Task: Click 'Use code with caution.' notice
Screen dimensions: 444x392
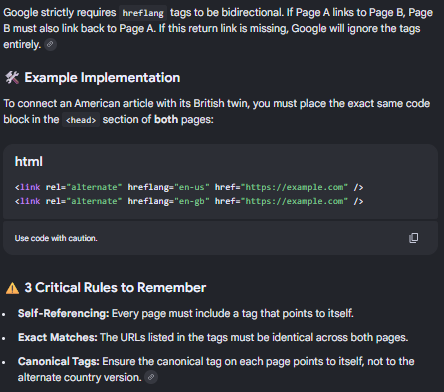Action: (56, 238)
